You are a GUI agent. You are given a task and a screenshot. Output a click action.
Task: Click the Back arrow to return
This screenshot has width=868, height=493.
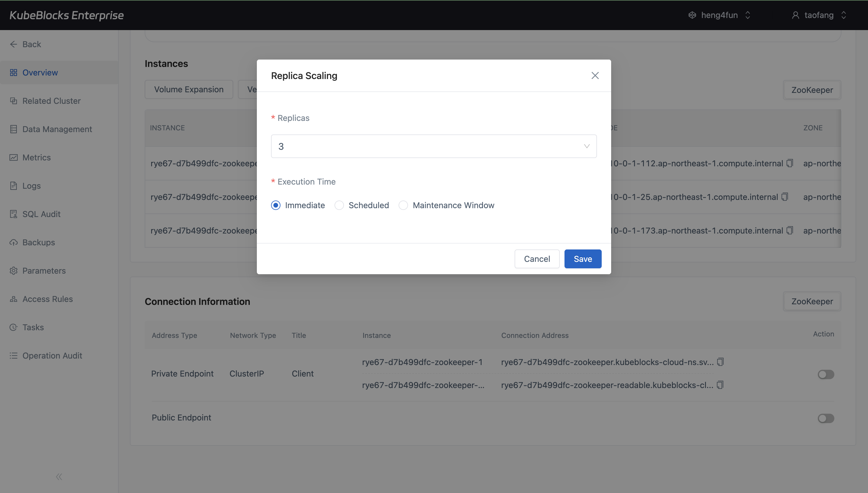(14, 44)
